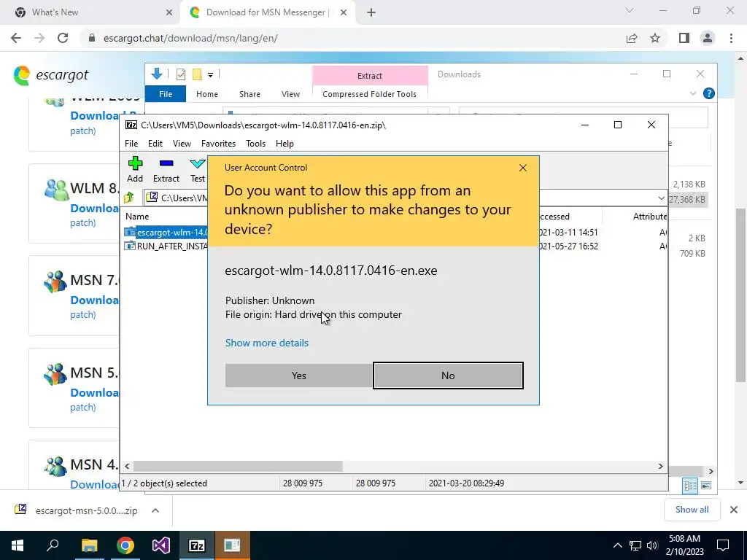Click the WLM 8 messenger icon
The height and width of the screenshot is (560, 747).
[56, 190]
